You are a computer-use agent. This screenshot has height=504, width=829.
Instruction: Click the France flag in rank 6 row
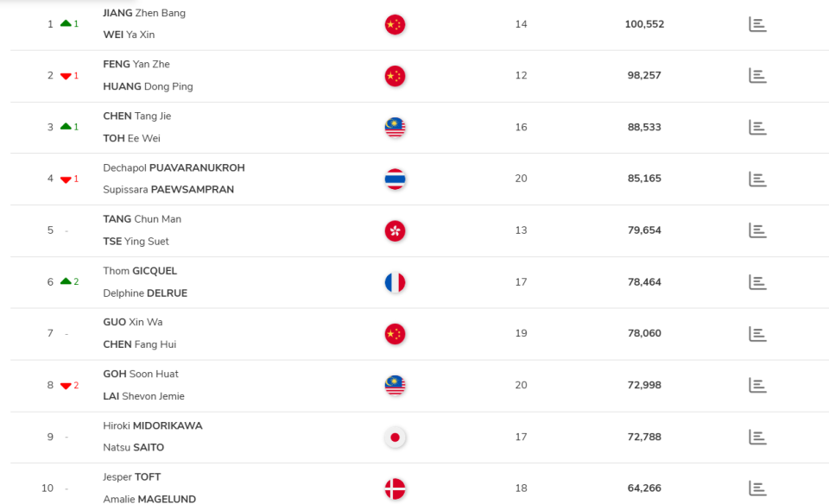click(395, 282)
